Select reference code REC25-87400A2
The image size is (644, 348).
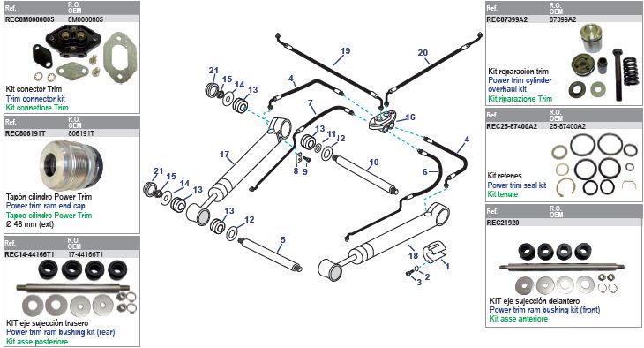tap(512, 126)
